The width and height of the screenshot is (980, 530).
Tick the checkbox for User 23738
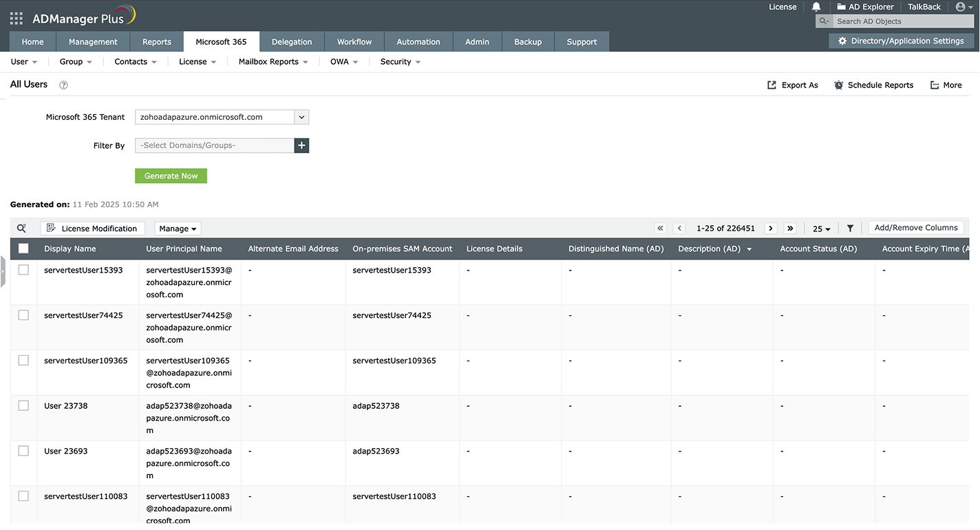23,405
